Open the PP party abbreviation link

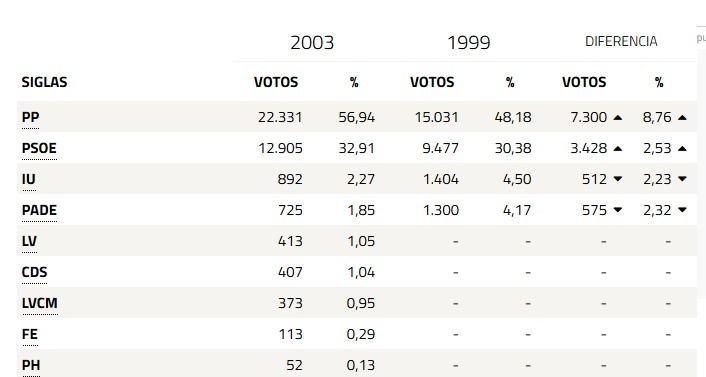(31, 117)
